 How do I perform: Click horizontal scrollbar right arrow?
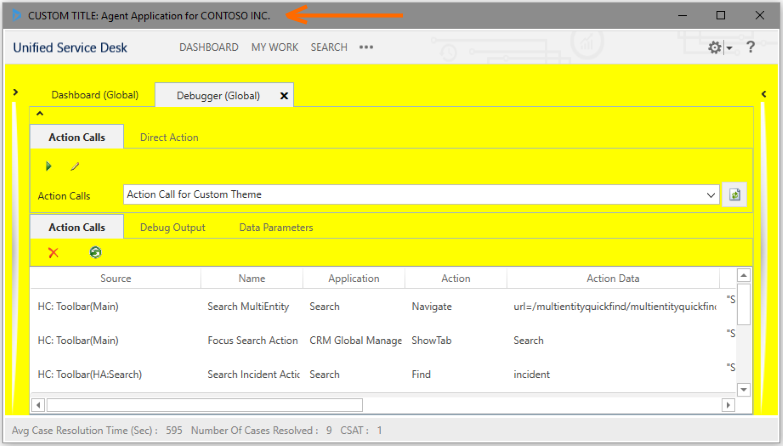[x=728, y=405]
